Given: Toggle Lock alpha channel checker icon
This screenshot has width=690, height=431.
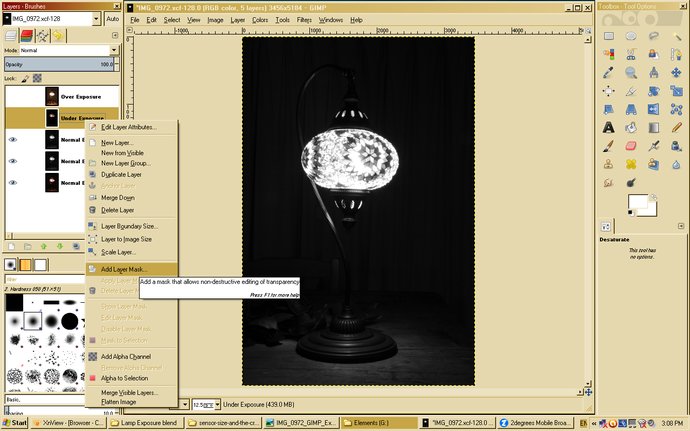Looking at the screenshot, I should pyautogui.click(x=37, y=78).
